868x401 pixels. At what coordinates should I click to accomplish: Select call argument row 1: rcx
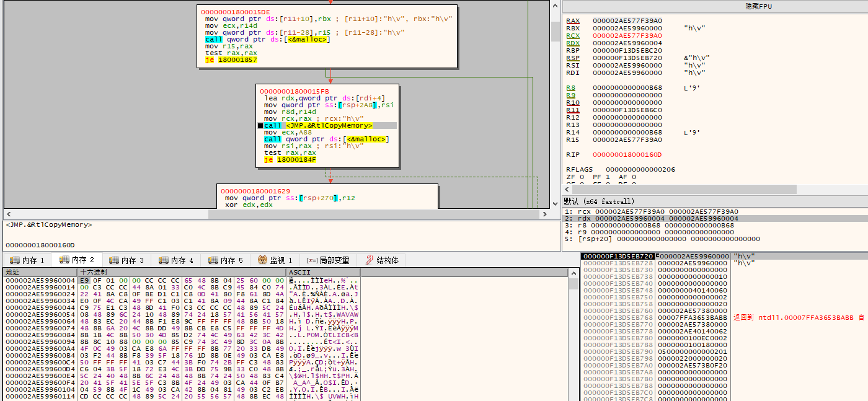tap(715, 211)
